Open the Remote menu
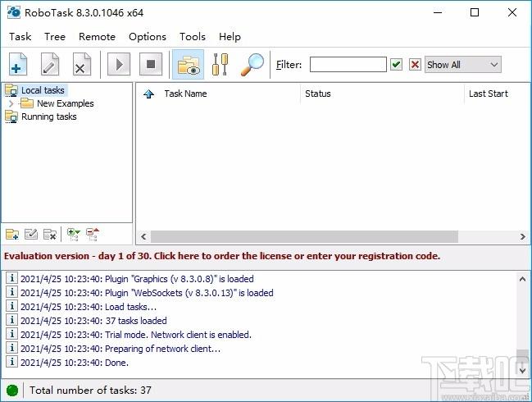This screenshot has width=532, height=402. pos(97,37)
